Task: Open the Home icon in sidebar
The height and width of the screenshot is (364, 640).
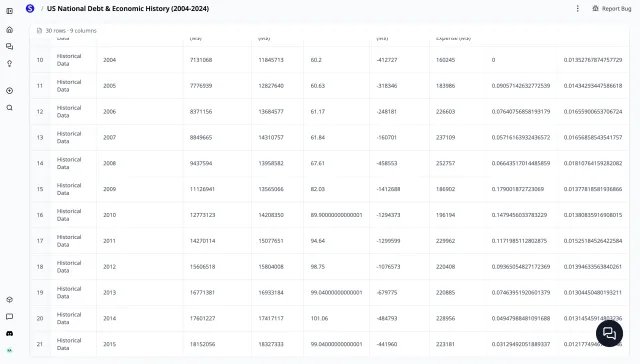Action: click(10, 30)
